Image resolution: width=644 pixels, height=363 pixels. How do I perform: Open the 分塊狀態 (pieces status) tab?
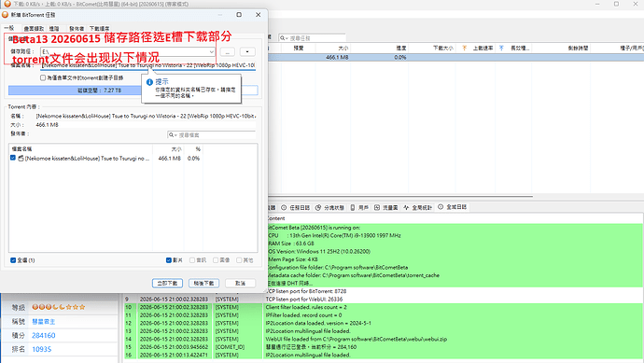329,208
